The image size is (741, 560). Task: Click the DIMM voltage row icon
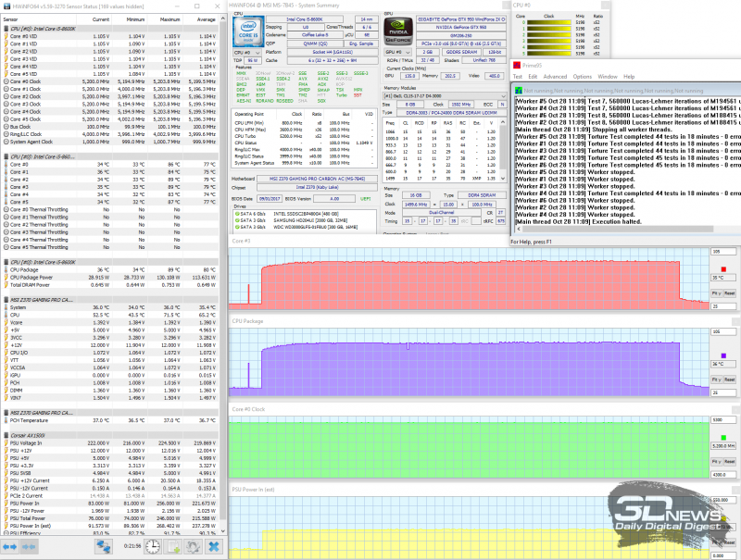(x=6, y=391)
